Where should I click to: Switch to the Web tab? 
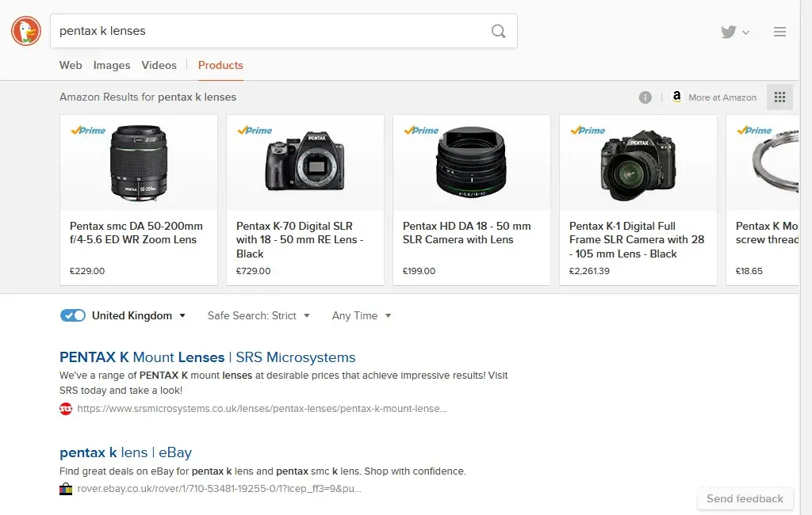tap(71, 65)
